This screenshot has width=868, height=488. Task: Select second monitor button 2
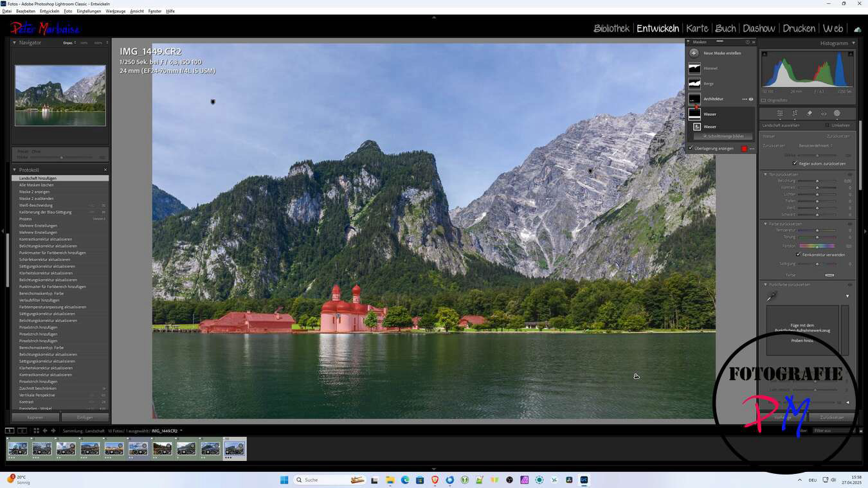22,431
